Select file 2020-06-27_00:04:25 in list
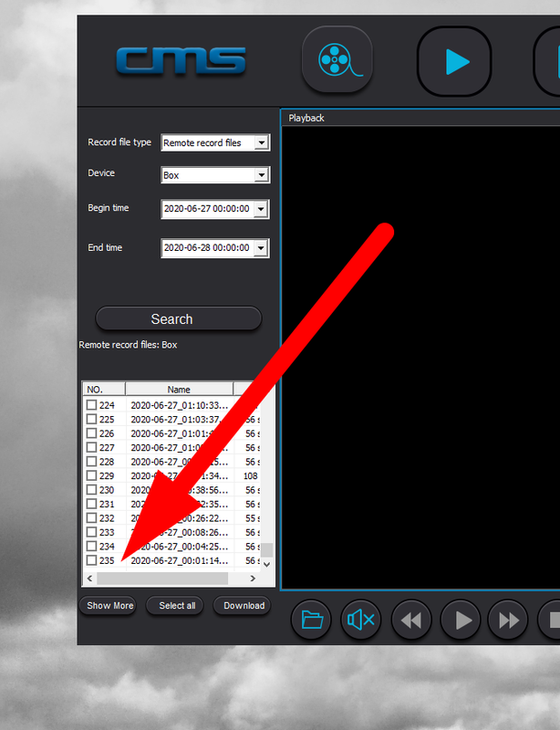The image size is (560, 730). pyautogui.click(x=180, y=547)
